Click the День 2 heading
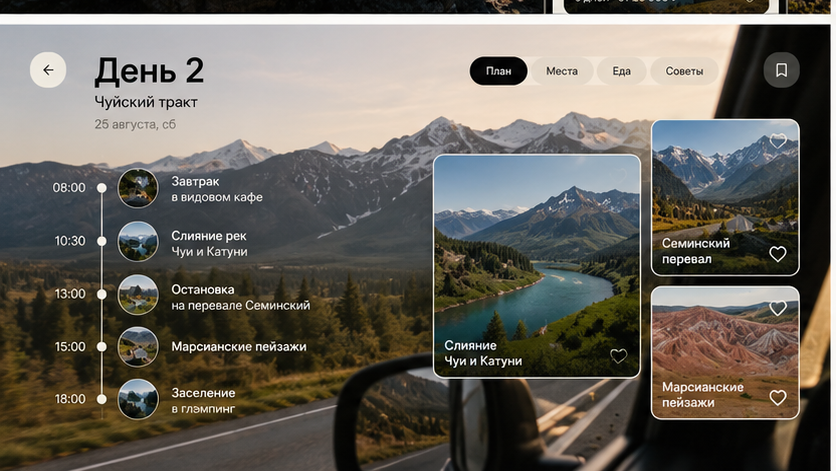The image size is (836, 471). [x=149, y=70]
